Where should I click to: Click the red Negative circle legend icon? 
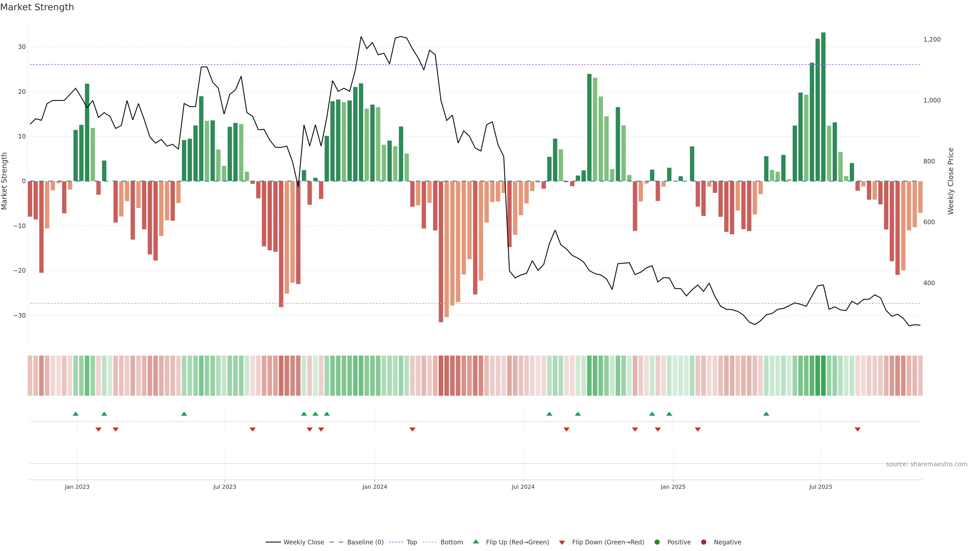703,542
